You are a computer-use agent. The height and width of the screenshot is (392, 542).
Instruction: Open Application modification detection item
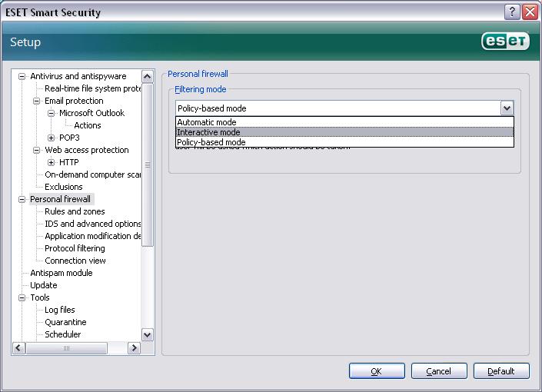pos(92,236)
